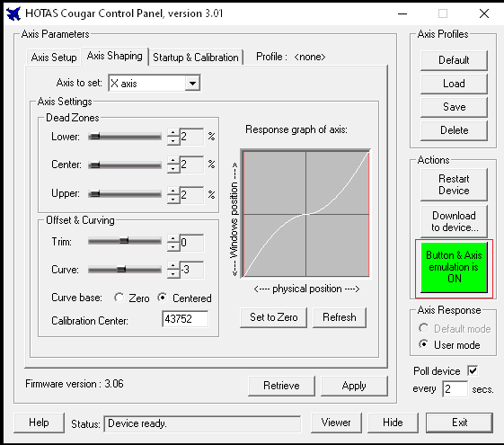Click the Retrieve button
The height and width of the screenshot is (445, 504).
pyautogui.click(x=281, y=386)
